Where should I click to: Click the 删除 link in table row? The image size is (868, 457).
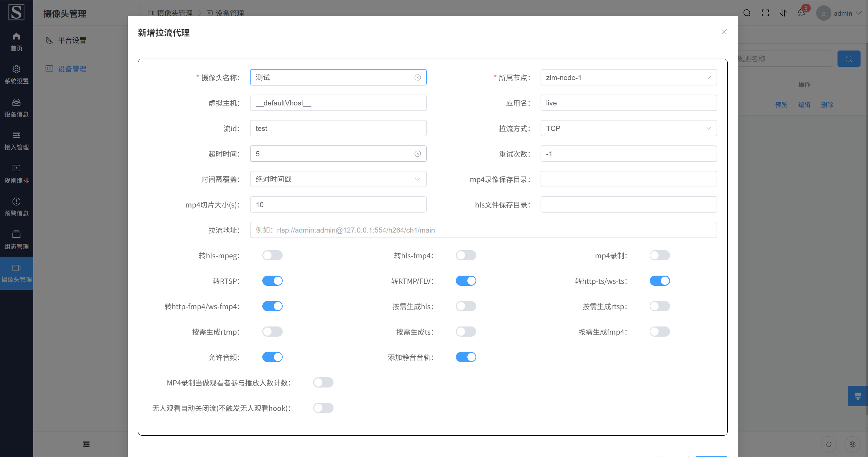[x=827, y=105]
